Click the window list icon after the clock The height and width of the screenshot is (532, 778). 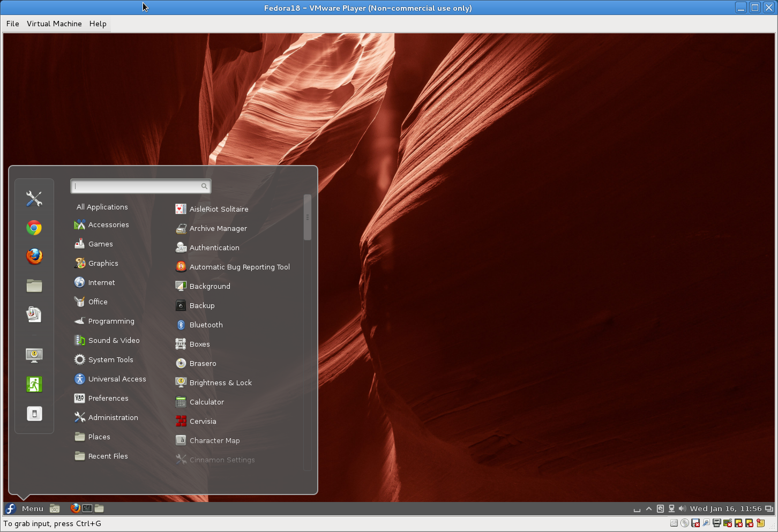pyautogui.click(x=769, y=508)
